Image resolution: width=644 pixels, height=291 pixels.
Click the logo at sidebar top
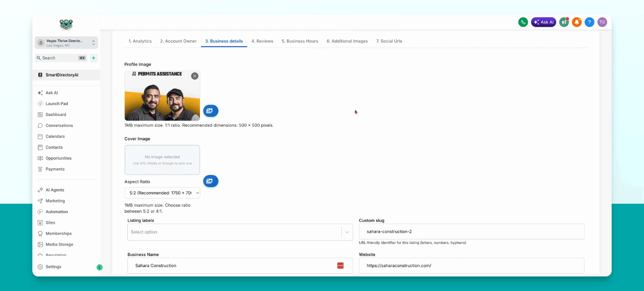tap(66, 25)
